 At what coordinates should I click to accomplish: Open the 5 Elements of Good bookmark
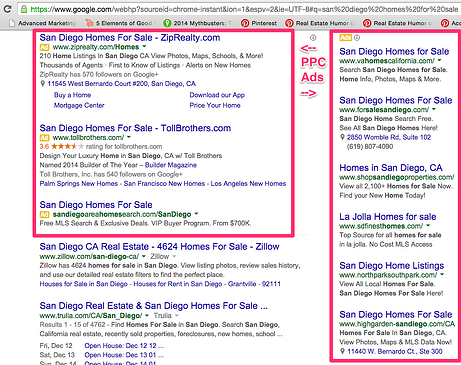(119, 23)
